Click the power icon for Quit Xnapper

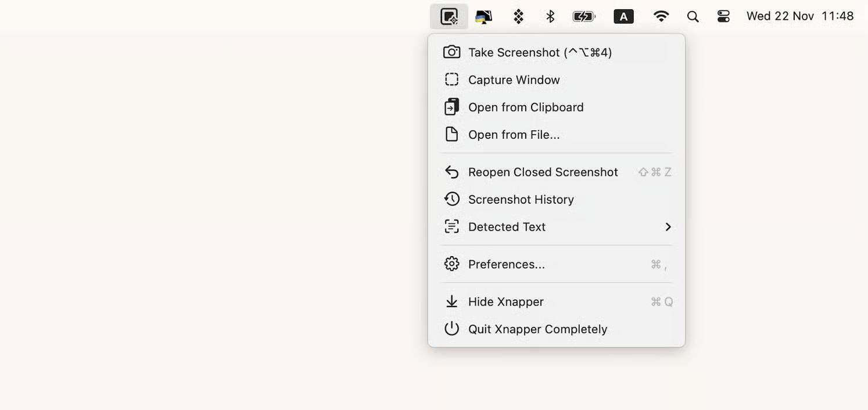[x=451, y=329]
